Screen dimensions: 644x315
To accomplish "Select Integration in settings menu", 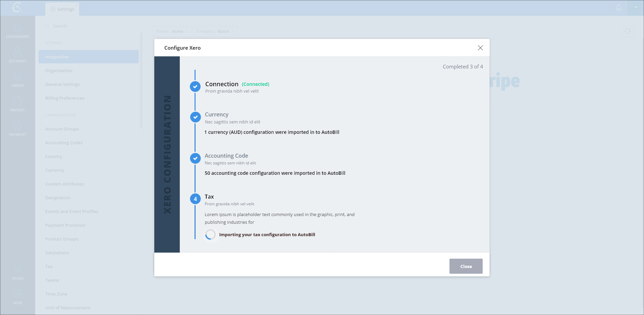I will (x=89, y=57).
